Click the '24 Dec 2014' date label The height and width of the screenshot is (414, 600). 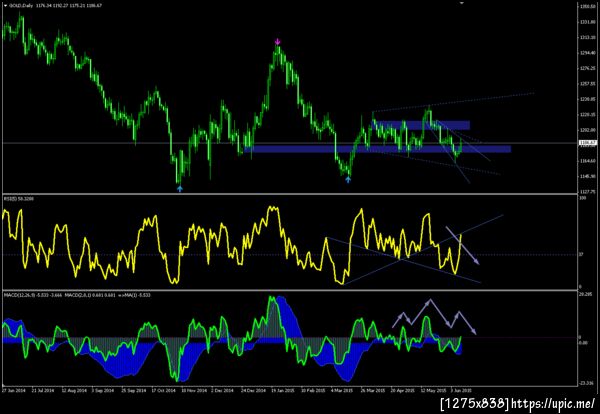(253, 391)
